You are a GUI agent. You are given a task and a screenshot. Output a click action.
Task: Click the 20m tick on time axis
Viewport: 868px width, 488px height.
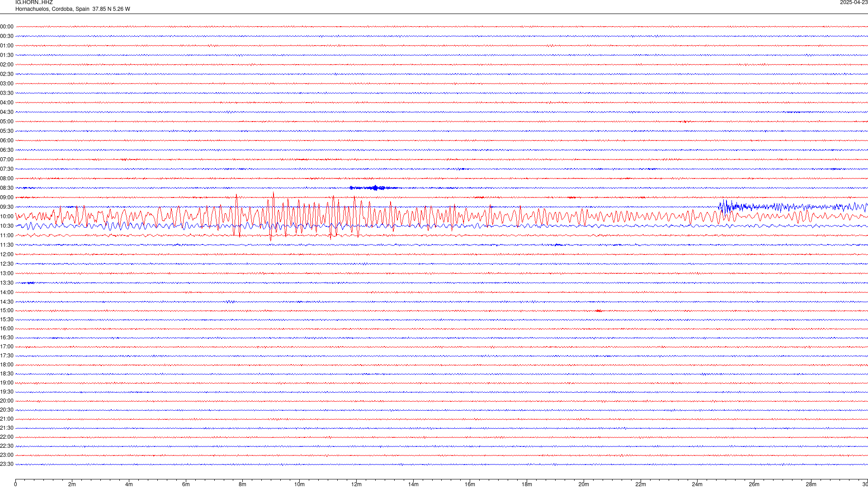(x=584, y=484)
